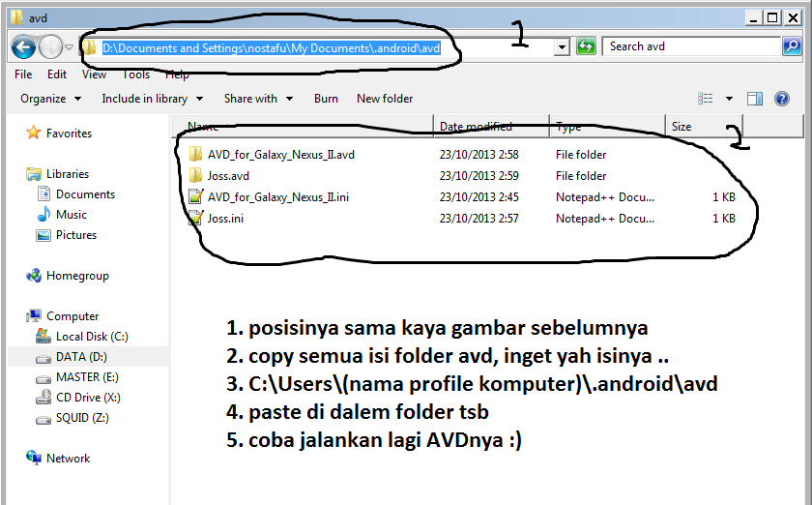Image resolution: width=812 pixels, height=505 pixels.
Task: Click the Burn button
Action: (x=326, y=99)
